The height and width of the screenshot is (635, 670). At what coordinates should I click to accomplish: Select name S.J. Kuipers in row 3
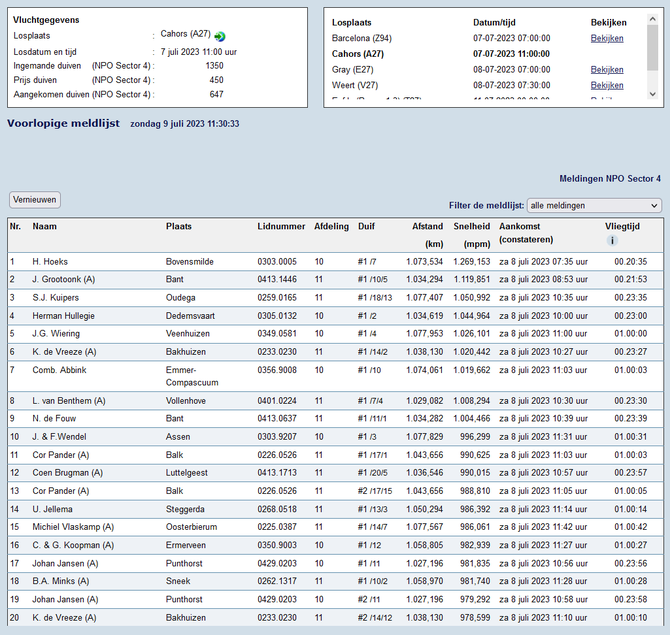56,298
